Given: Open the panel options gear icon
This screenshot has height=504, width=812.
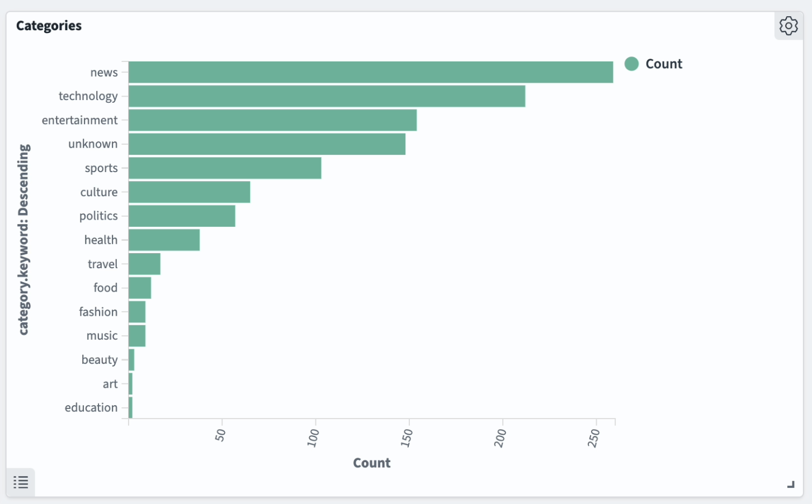Looking at the screenshot, I should point(789,26).
